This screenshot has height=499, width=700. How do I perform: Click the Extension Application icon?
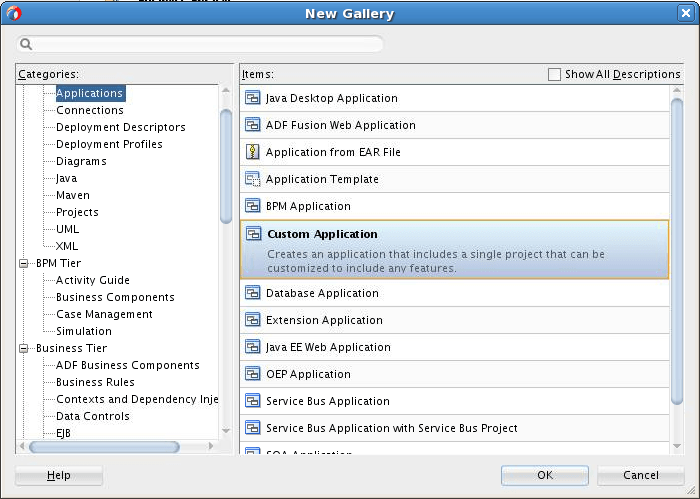pyautogui.click(x=253, y=320)
